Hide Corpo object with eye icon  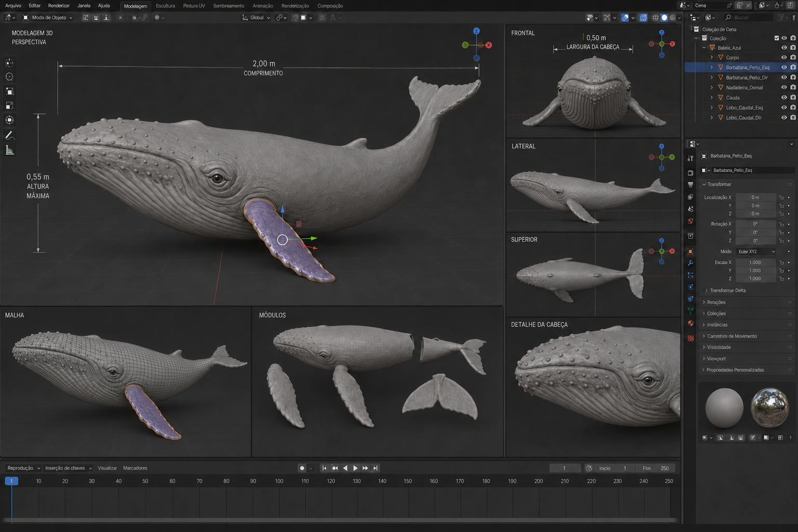coord(784,58)
